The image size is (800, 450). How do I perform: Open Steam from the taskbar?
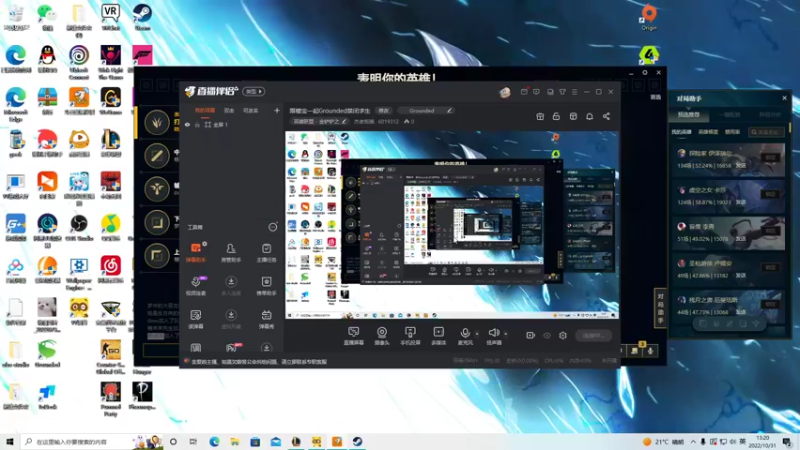tap(357, 442)
